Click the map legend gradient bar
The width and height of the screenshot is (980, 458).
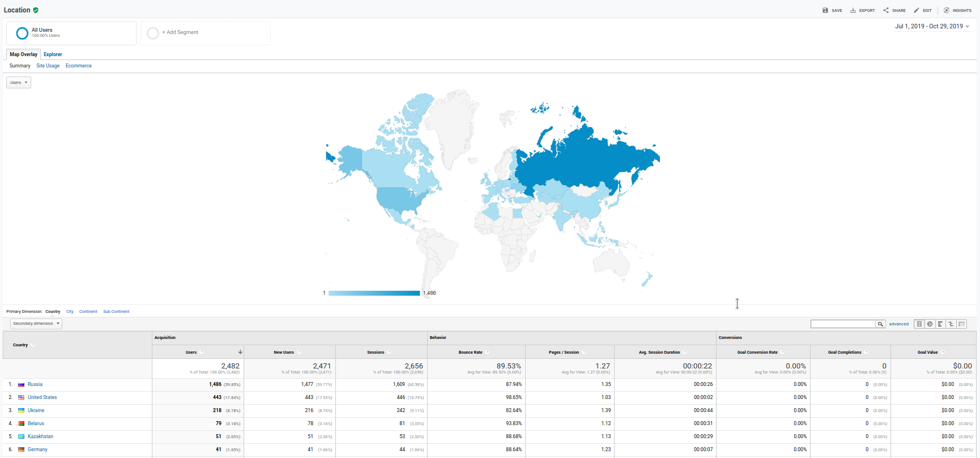coord(374,293)
